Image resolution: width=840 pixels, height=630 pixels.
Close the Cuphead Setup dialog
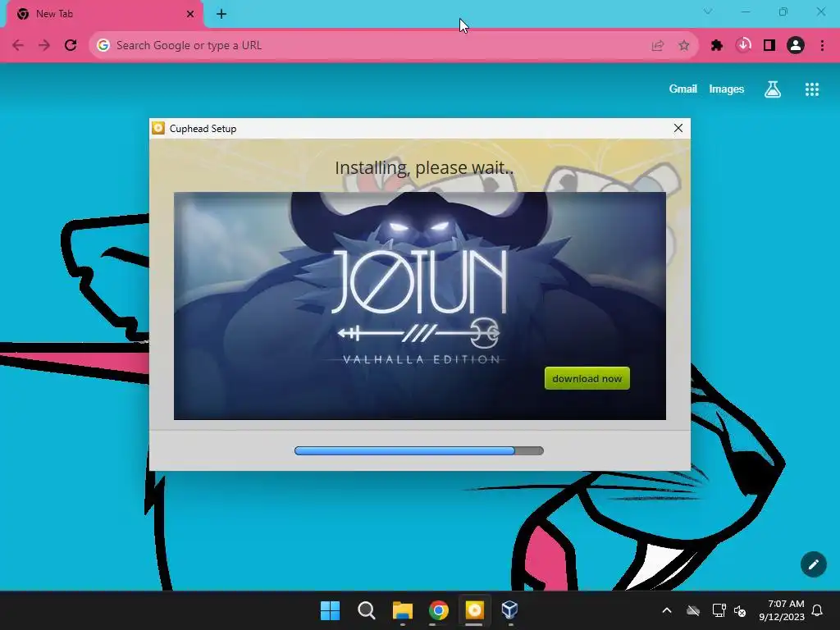pos(678,128)
